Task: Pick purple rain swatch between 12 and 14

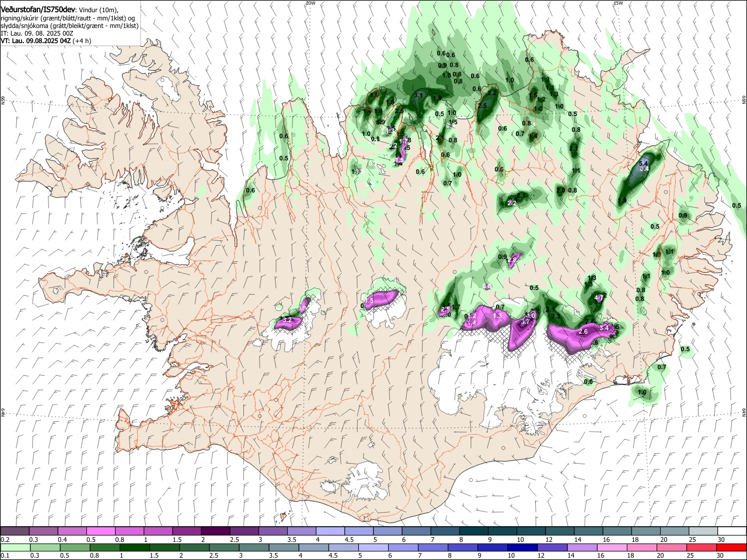Action: 553,548
